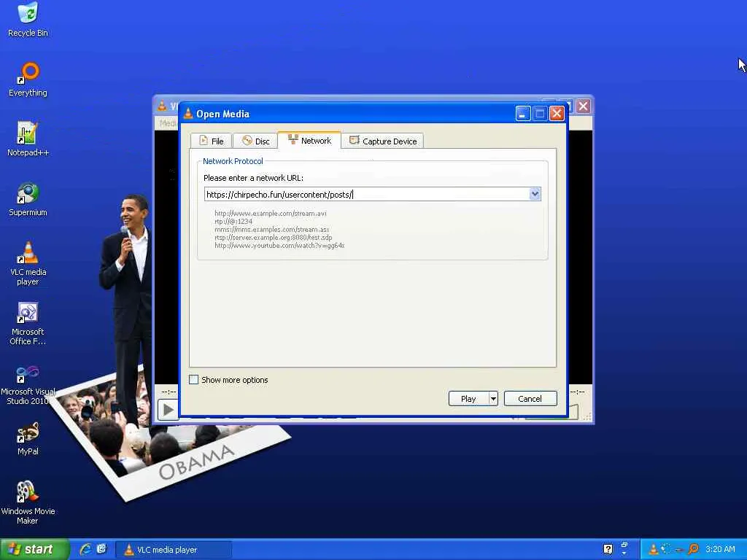Viewport: 747px width, 560px height.
Task: Click the help question mark tray icon
Action: pos(608,549)
